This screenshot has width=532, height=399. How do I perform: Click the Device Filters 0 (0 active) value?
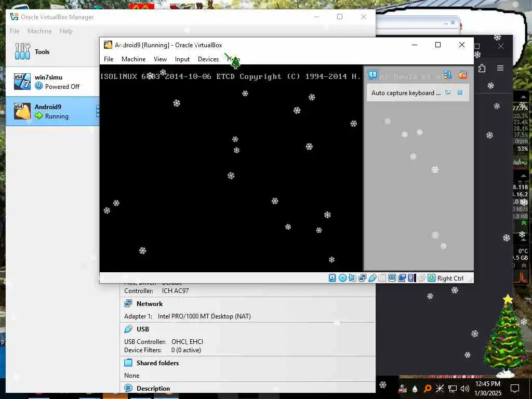186,350
